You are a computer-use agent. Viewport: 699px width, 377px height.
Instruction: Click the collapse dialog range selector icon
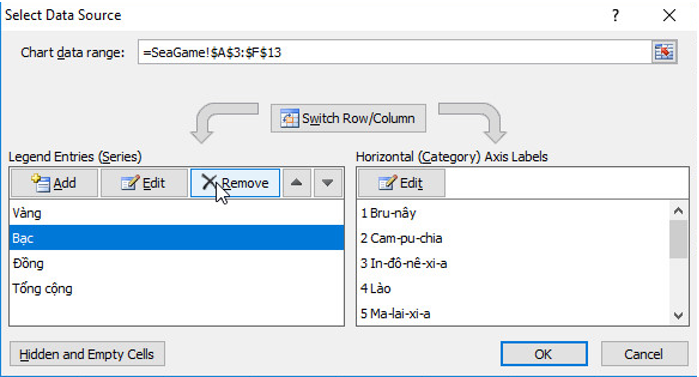pyautogui.click(x=664, y=52)
